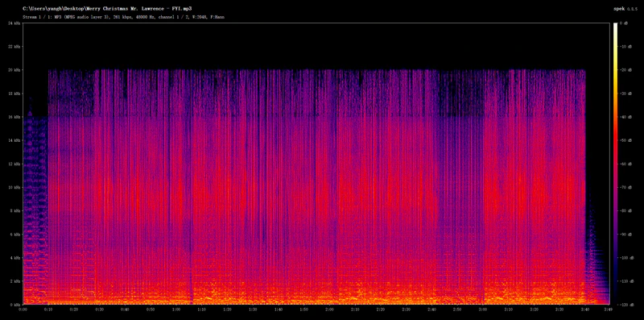Click the stream info line about MP3 codec
Viewport: 644px width, 320px height.
123,17
